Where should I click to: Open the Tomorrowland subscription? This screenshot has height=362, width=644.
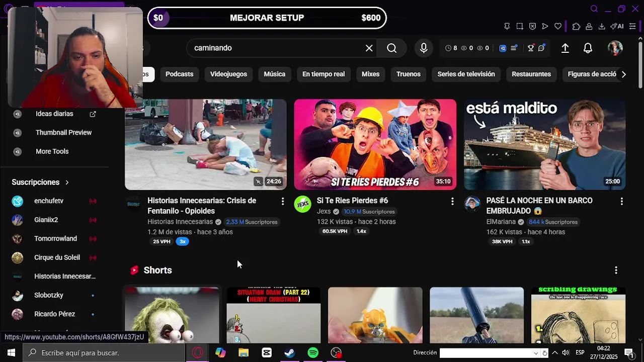pos(54,239)
